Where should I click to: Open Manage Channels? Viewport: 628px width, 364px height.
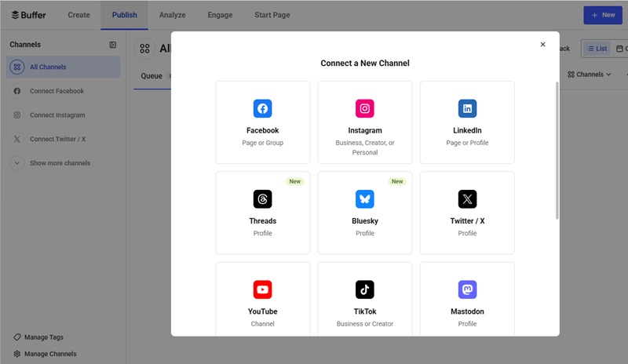[50, 354]
